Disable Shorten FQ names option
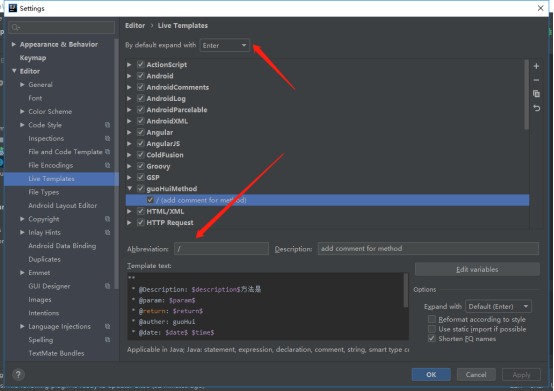This screenshot has width=554, height=391. tap(432, 338)
